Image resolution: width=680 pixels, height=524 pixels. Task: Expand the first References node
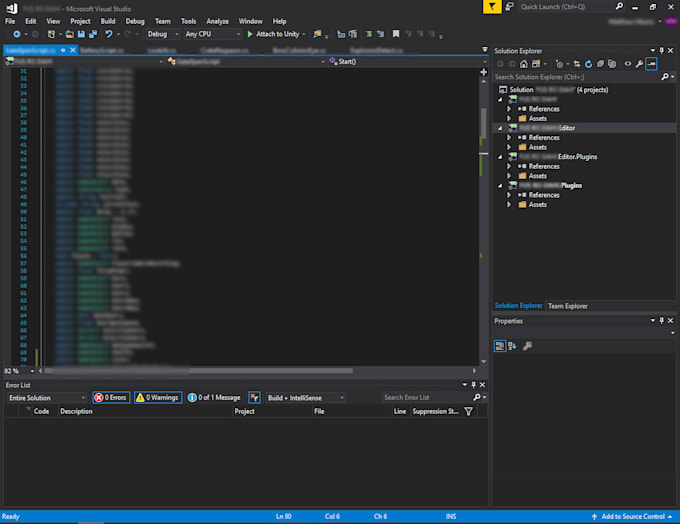pyautogui.click(x=509, y=109)
